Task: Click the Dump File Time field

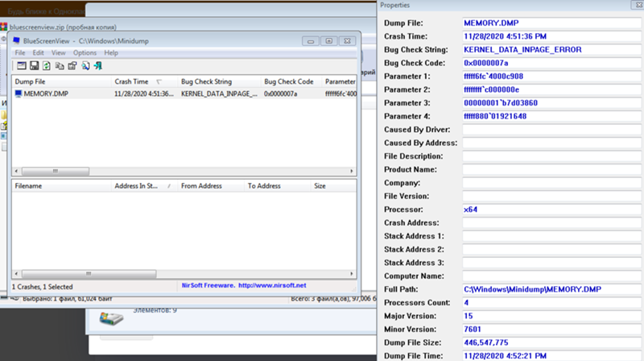Action: point(551,355)
